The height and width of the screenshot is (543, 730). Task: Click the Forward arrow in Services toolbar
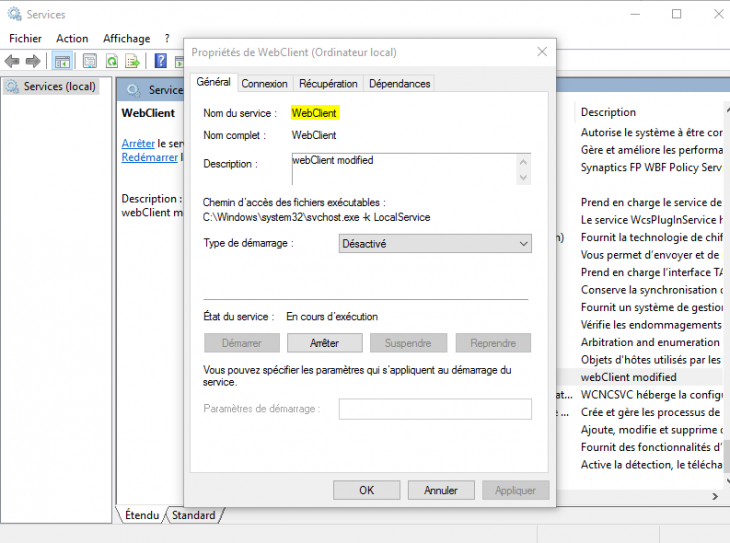tap(33, 61)
